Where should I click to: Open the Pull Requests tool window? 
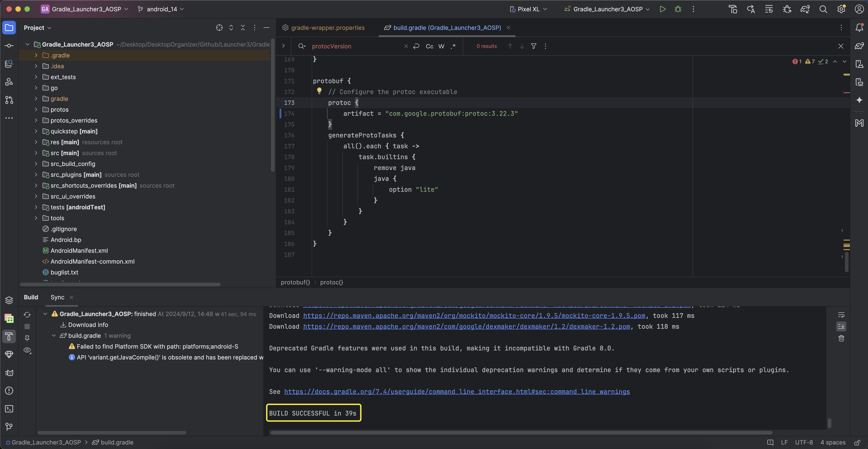coord(9,100)
